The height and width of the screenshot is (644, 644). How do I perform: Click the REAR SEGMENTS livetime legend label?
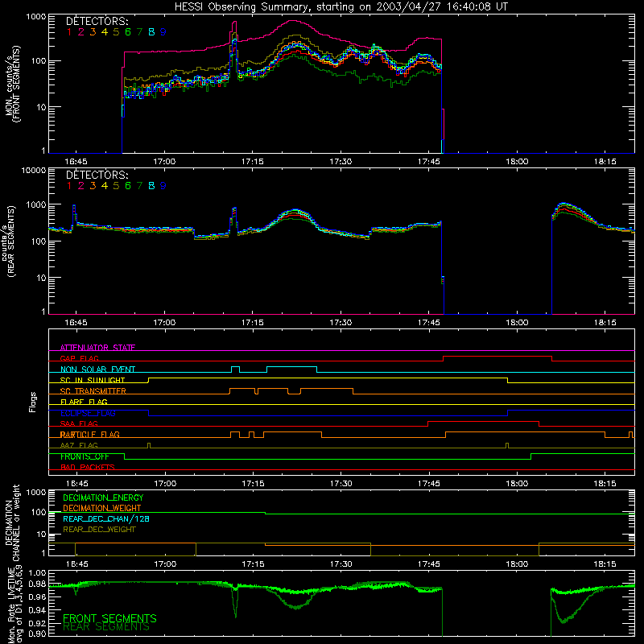(106, 627)
